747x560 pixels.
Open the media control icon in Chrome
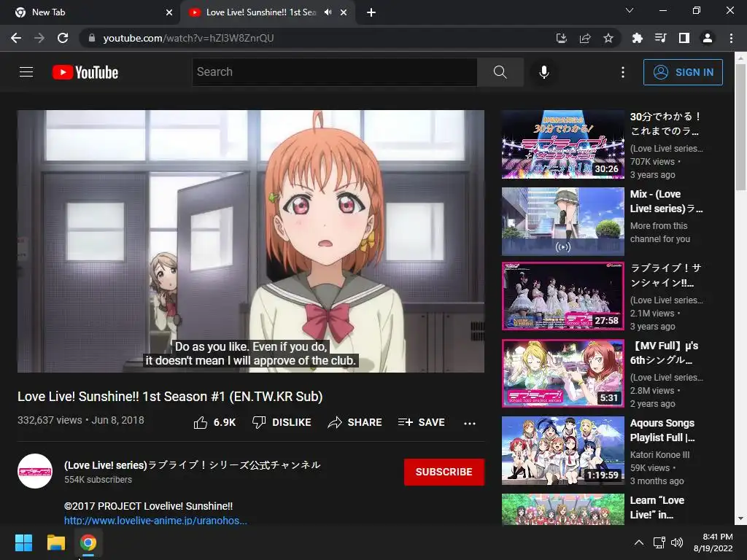[x=660, y=38]
